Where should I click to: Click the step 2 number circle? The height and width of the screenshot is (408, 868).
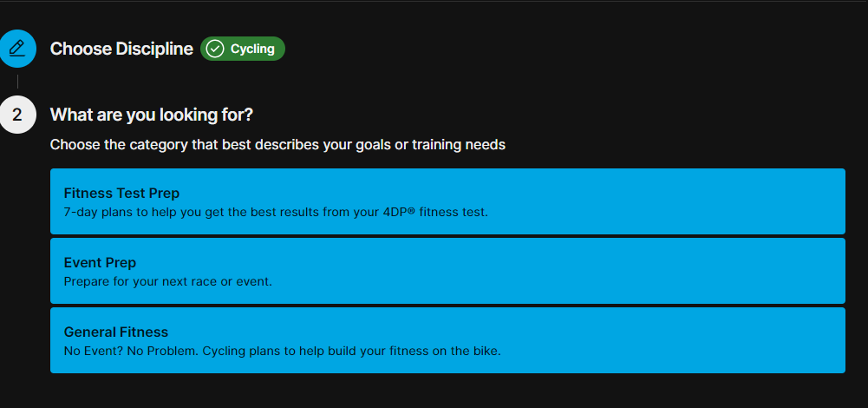(x=17, y=115)
